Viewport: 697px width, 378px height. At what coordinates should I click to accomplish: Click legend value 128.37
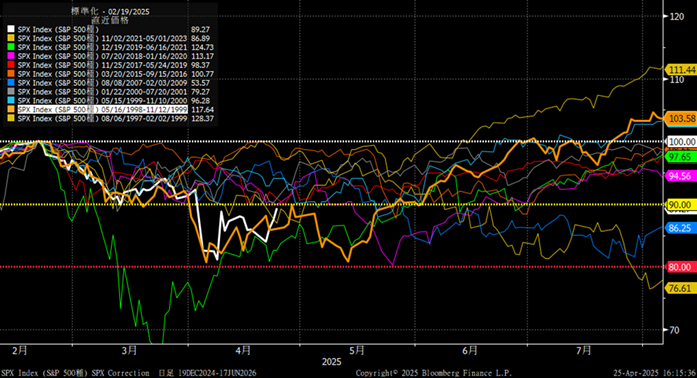click(x=202, y=118)
